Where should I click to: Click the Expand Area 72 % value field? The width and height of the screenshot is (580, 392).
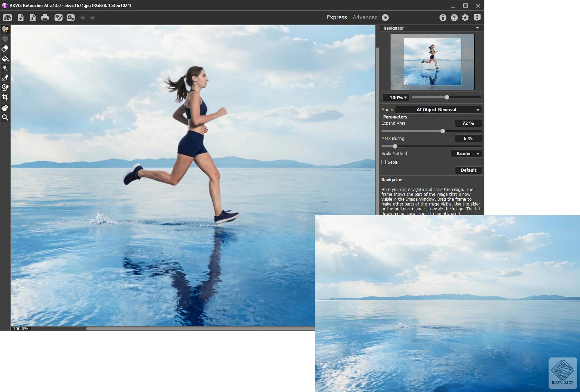(x=468, y=123)
